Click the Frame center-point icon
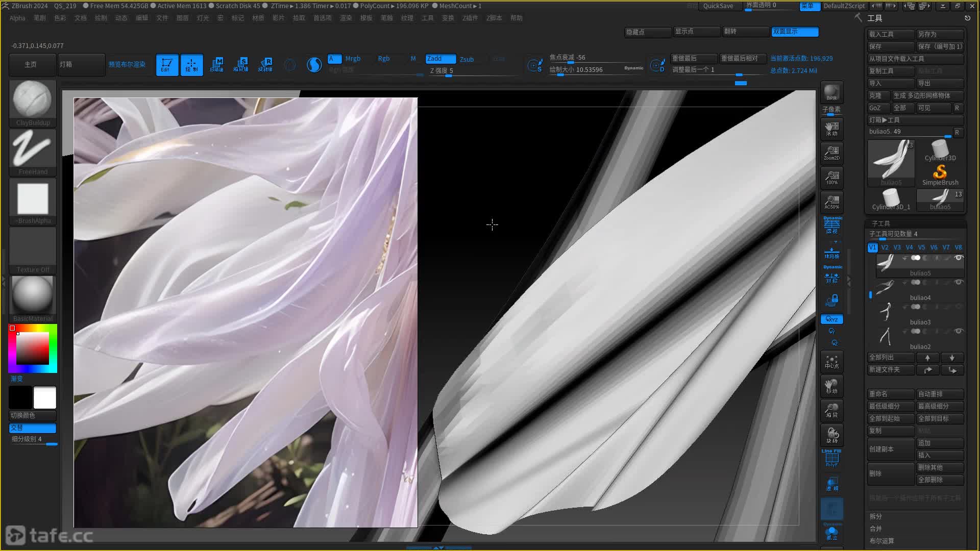Screen dimensions: 980x551 (831, 362)
